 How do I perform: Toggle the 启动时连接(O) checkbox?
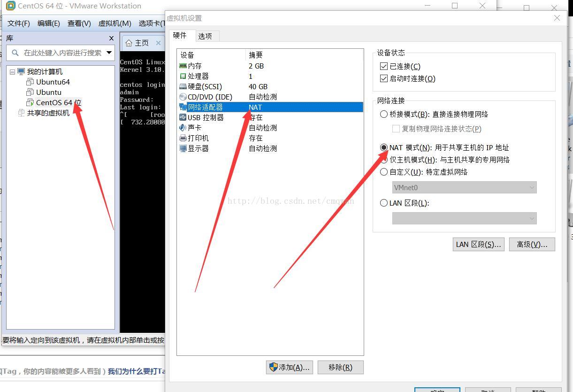(x=384, y=79)
